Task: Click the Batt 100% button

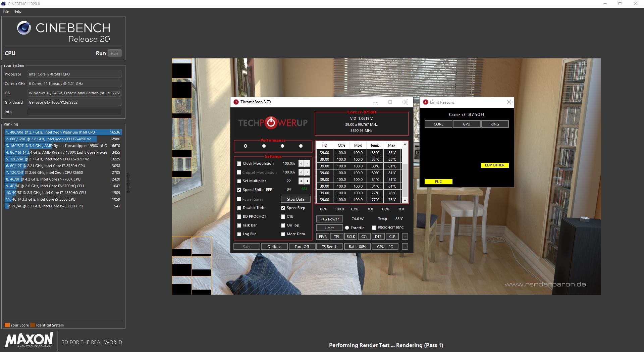Action: [x=357, y=247]
